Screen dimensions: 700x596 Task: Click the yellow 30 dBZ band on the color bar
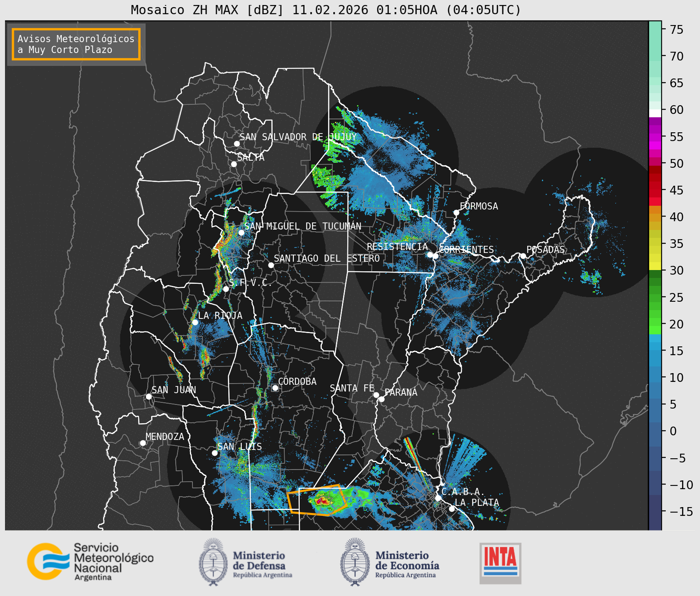(655, 266)
